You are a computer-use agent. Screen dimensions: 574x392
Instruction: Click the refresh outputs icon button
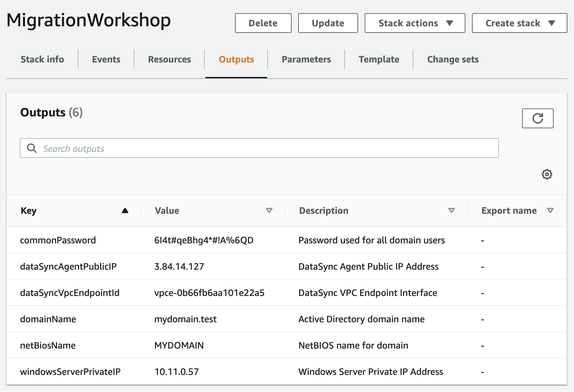(537, 118)
